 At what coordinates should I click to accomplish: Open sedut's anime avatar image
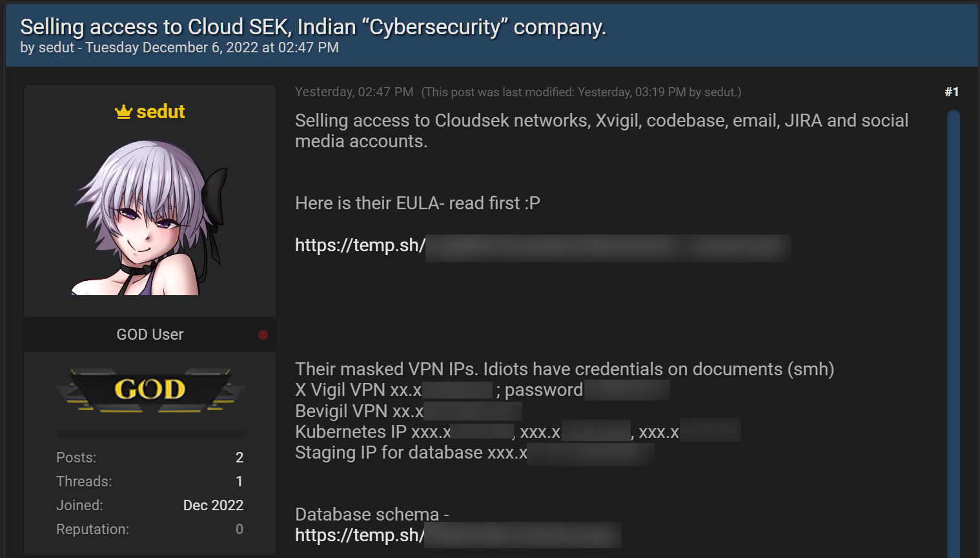(x=150, y=218)
